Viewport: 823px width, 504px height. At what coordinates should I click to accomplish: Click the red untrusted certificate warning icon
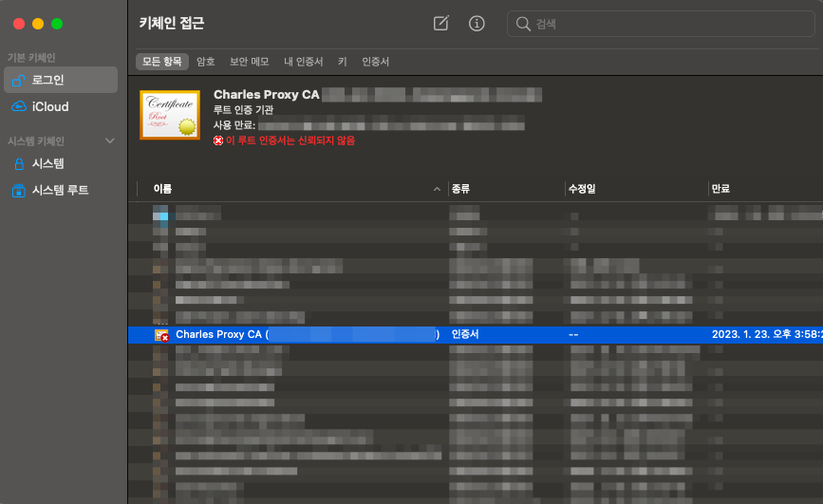point(218,140)
